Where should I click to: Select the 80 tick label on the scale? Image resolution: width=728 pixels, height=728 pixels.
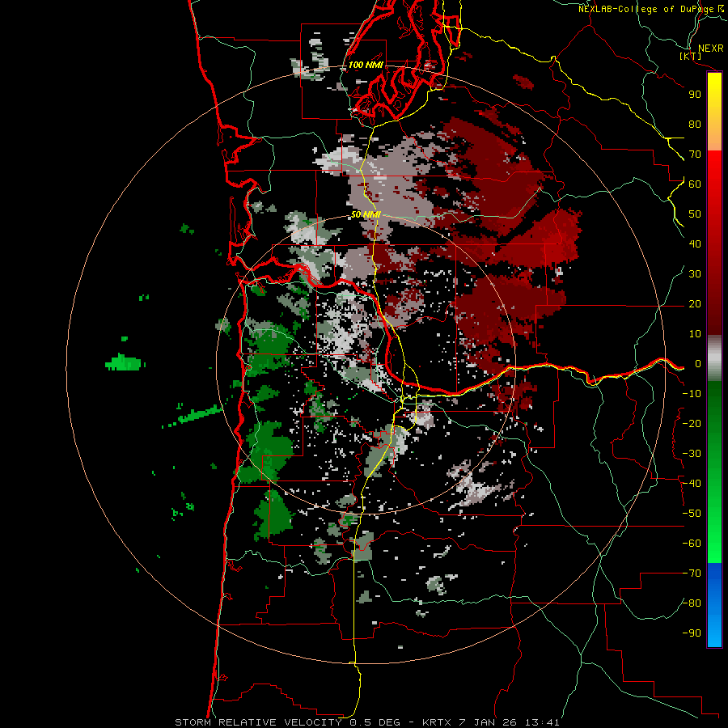[x=695, y=125]
